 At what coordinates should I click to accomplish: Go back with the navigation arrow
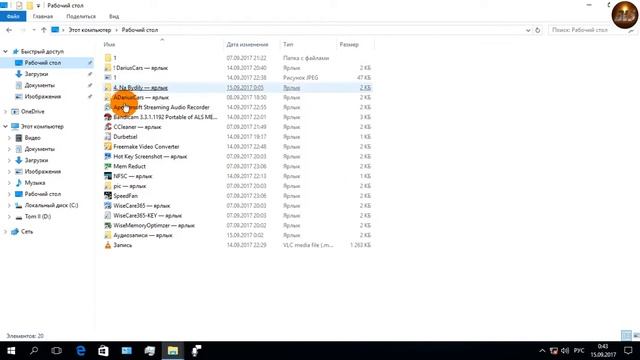(x=9, y=30)
